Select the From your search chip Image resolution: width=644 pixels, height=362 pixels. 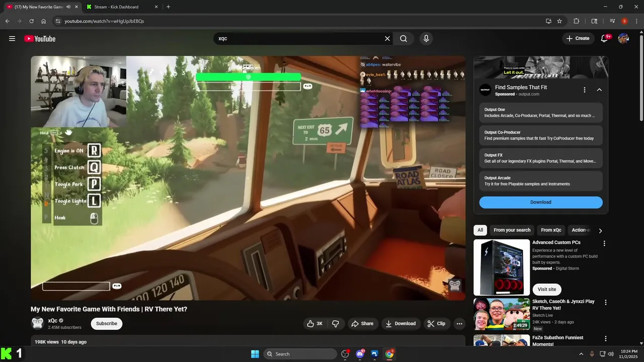[512, 230]
